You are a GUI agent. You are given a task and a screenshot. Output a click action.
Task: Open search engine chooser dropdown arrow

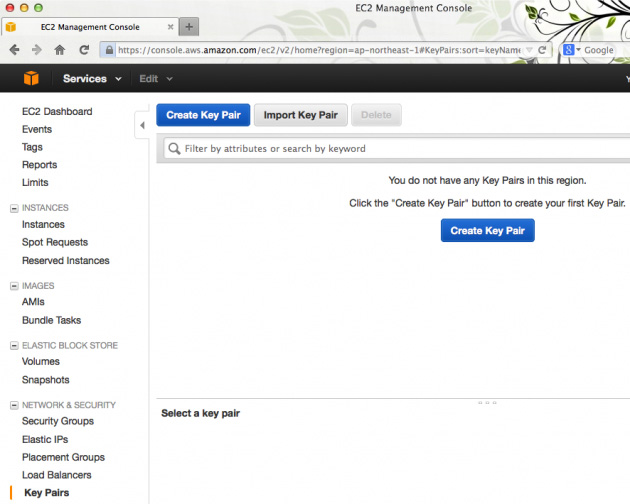coord(579,50)
